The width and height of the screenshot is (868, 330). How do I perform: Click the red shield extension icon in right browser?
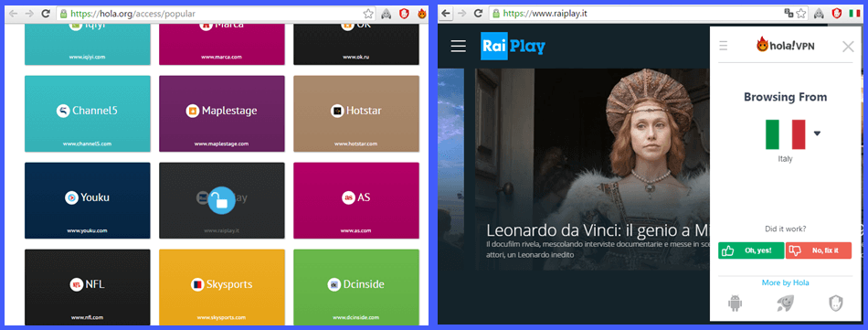(x=836, y=13)
